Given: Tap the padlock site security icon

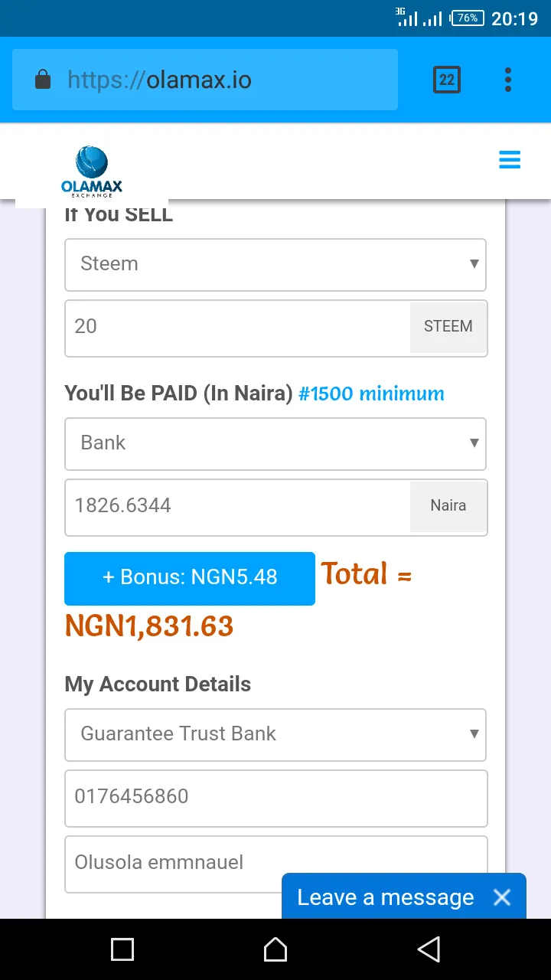Looking at the screenshot, I should pos(43,80).
